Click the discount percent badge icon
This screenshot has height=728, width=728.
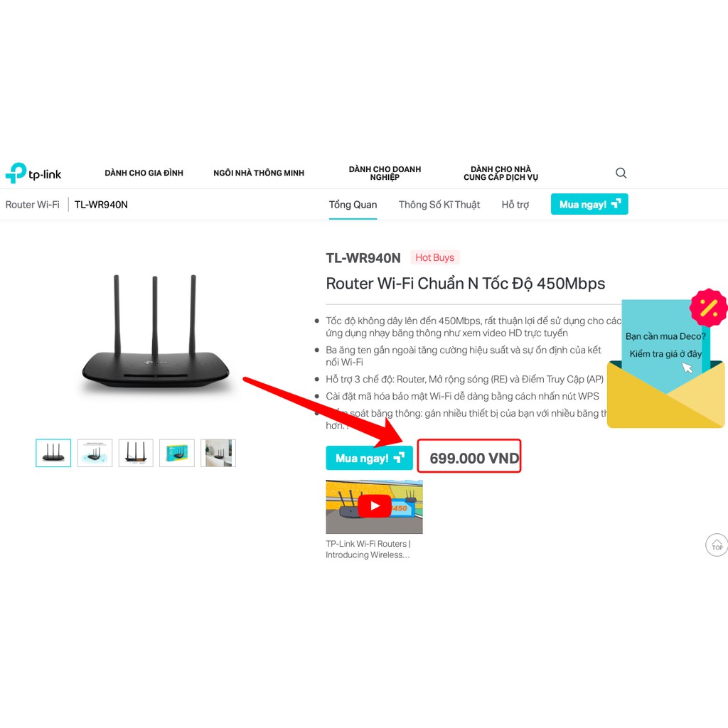point(709,308)
